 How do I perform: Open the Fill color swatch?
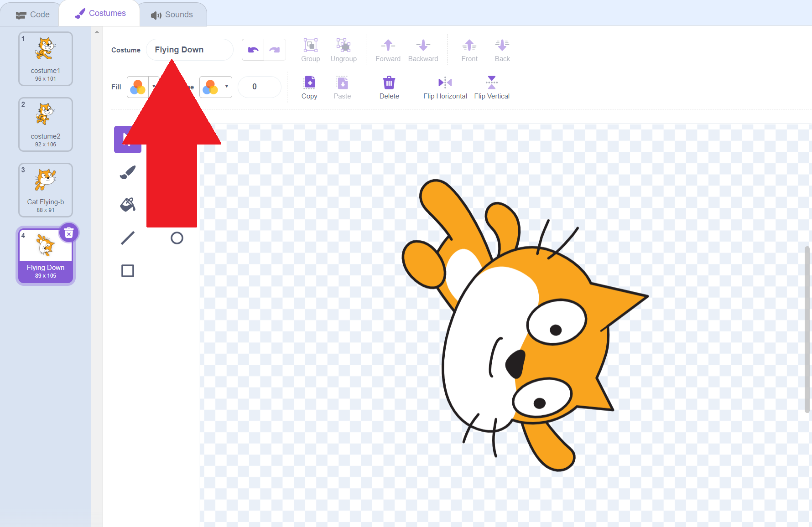click(138, 87)
